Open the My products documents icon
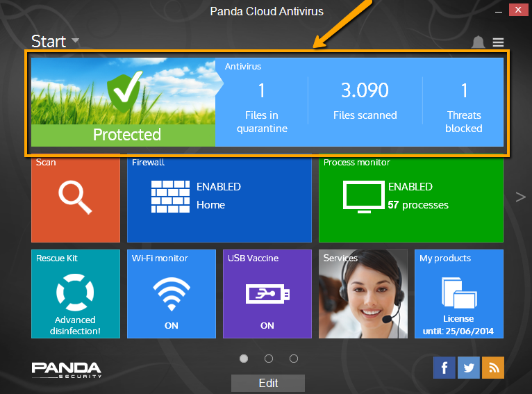This screenshot has height=394, width=532. pos(459,293)
